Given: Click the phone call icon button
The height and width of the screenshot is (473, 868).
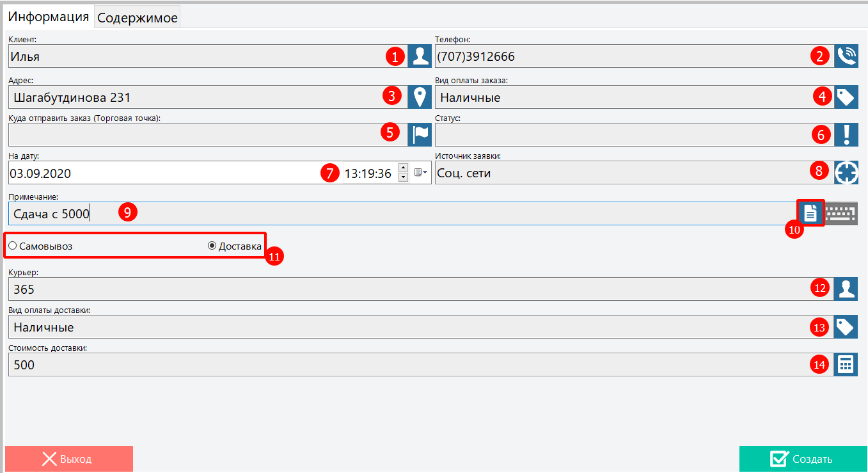Looking at the screenshot, I should [846, 57].
